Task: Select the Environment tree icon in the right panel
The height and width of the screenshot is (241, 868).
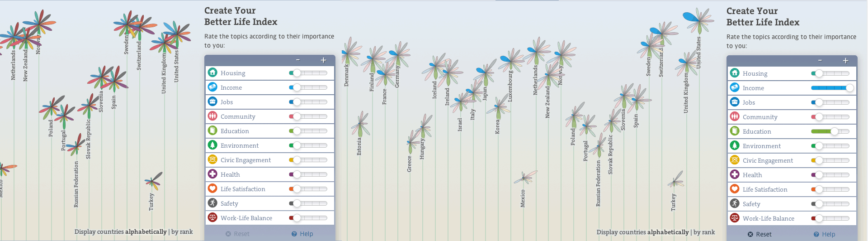Action: (x=735, y=145)
